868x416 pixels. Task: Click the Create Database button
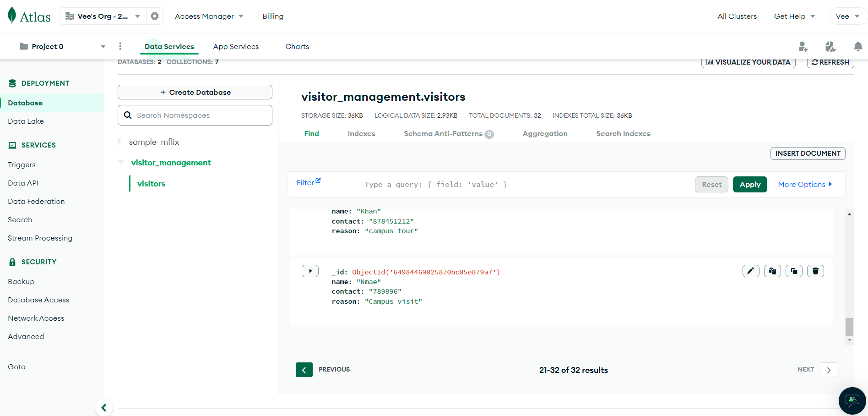tap(195, 92)
